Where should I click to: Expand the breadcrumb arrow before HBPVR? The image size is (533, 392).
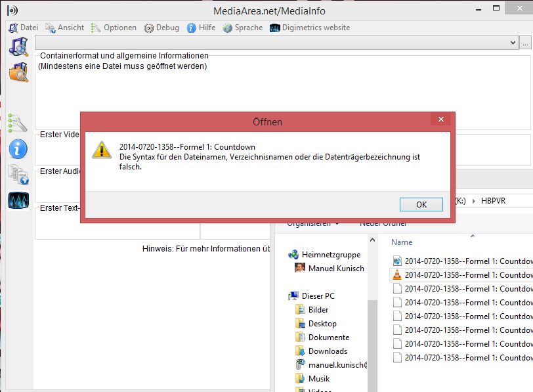pos(473,201)
